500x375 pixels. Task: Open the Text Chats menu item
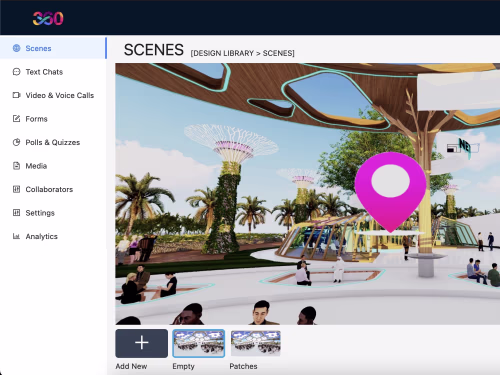[53, 72]
